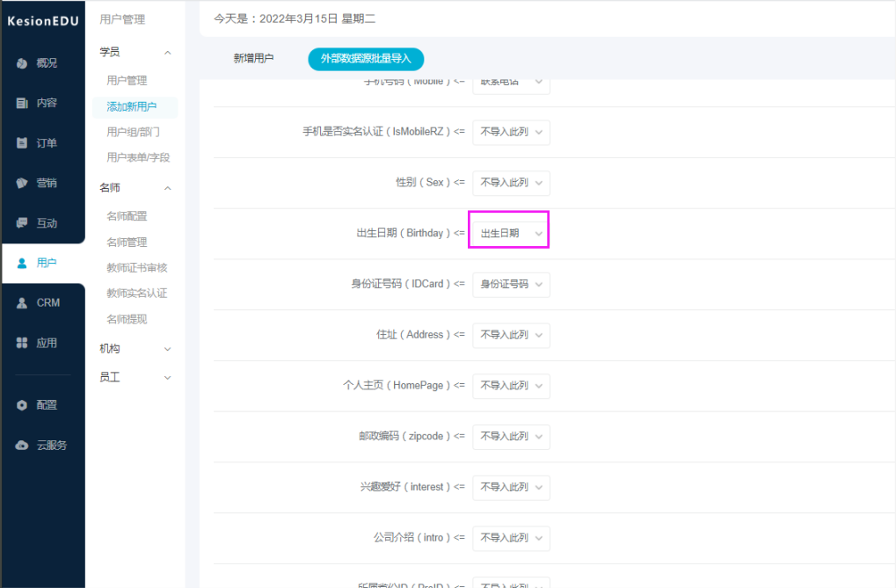
Task: Open the 应用 apps grid icon
Action: (x=23, y=343)
